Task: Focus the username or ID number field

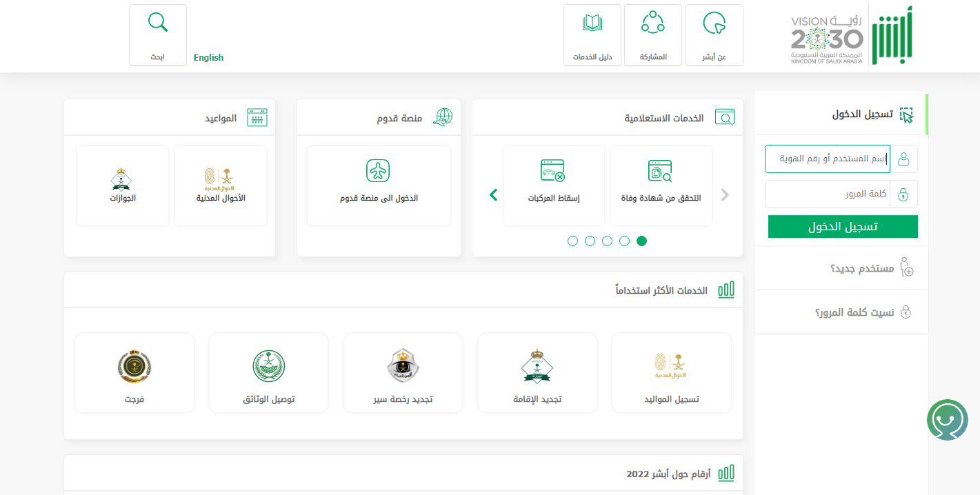Action: [828, 159]
